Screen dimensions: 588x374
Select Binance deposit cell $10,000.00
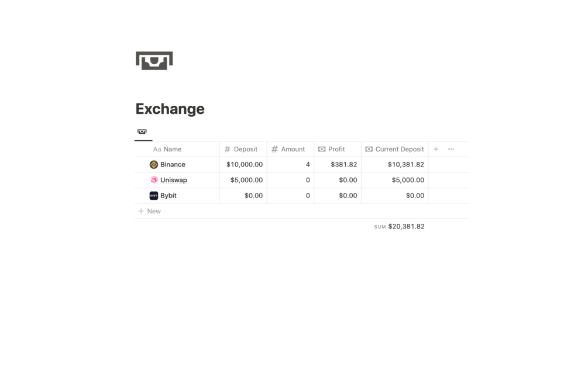click(243, 164)
